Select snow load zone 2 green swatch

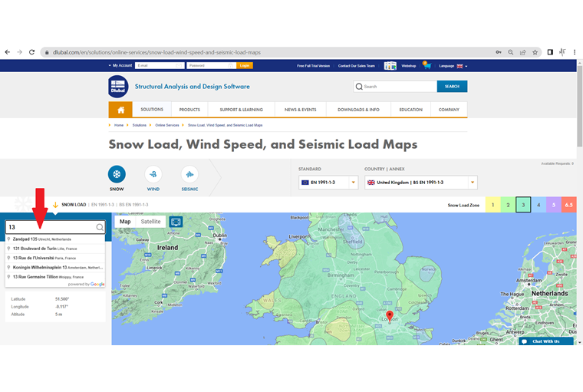pos(509,205)
